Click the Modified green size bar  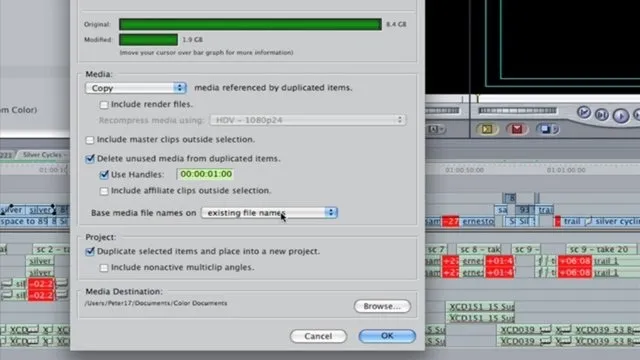coord(148,40)
